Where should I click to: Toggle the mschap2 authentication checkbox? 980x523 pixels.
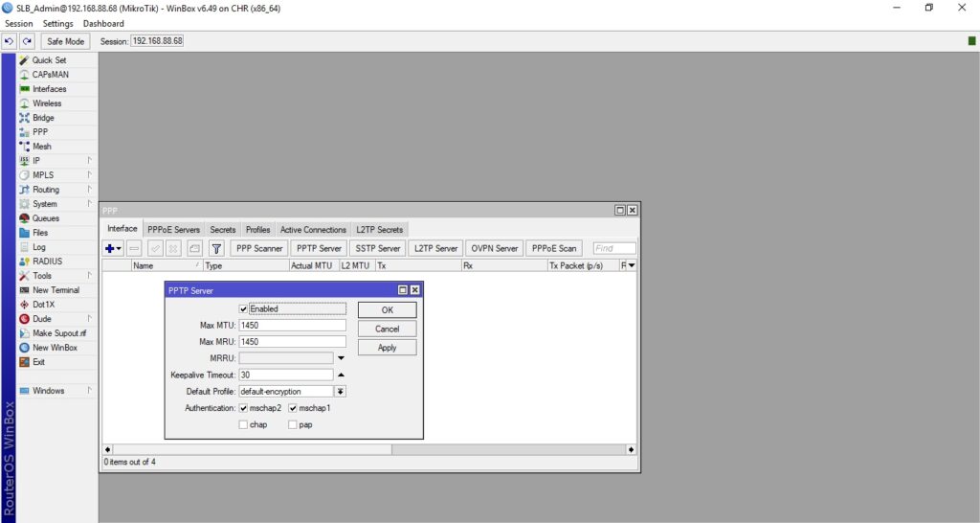click(243, 408)
